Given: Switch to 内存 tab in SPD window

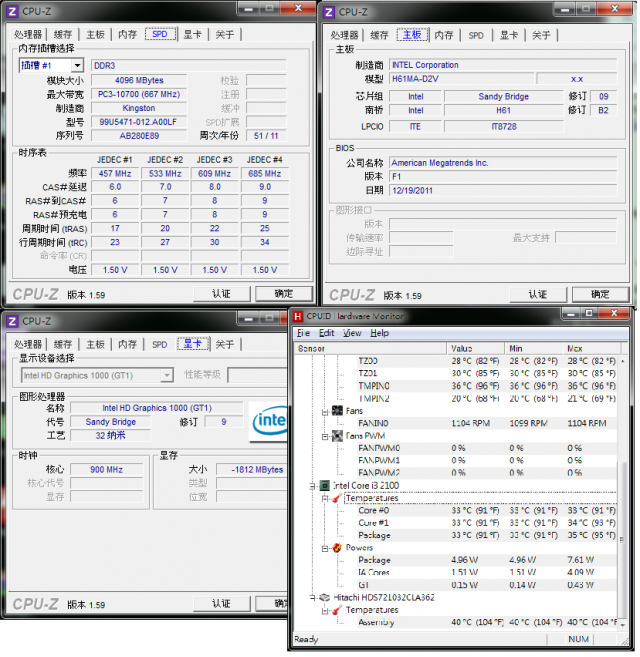Looking at the screenshot, I should (127, 34).
